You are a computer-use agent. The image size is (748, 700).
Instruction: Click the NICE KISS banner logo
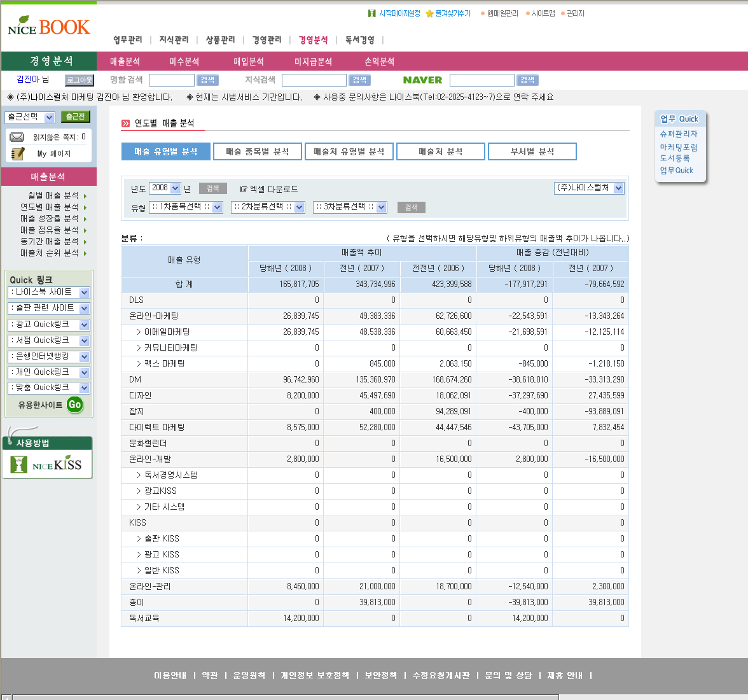[x=48, y=464]
